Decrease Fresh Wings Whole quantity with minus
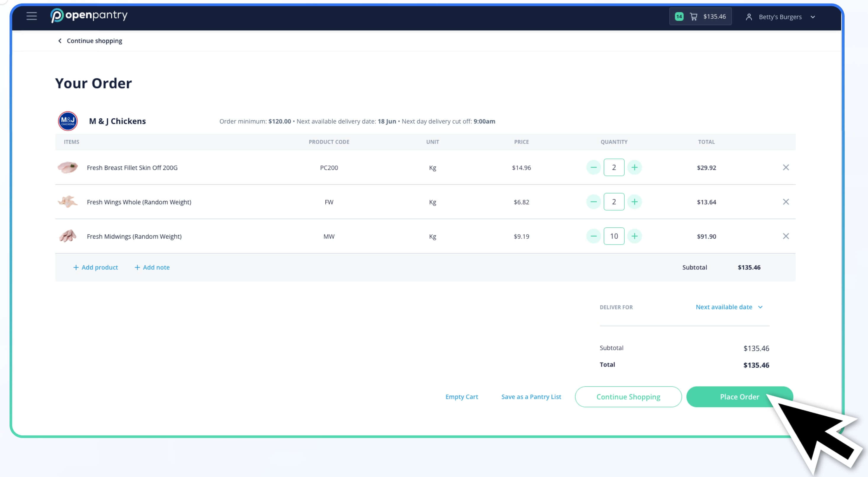 click(593, 202)
